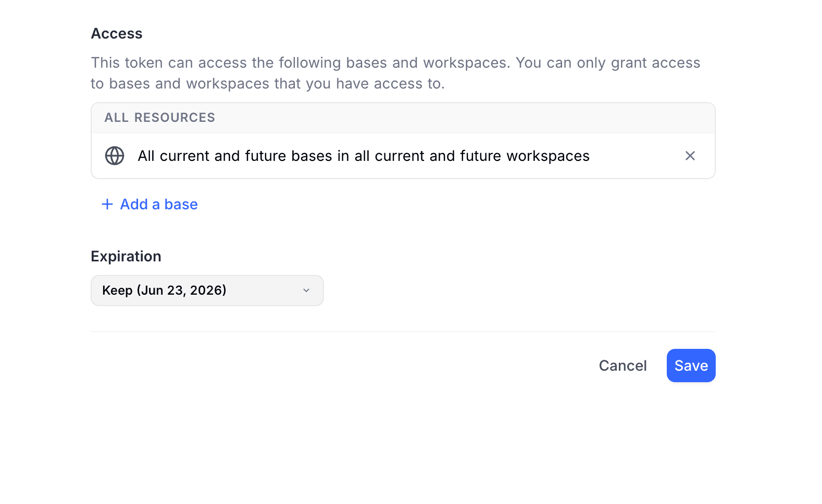822x504 pixels.
Task: Click the chevron arrow in Expiration selector
Action: [306, 291]
